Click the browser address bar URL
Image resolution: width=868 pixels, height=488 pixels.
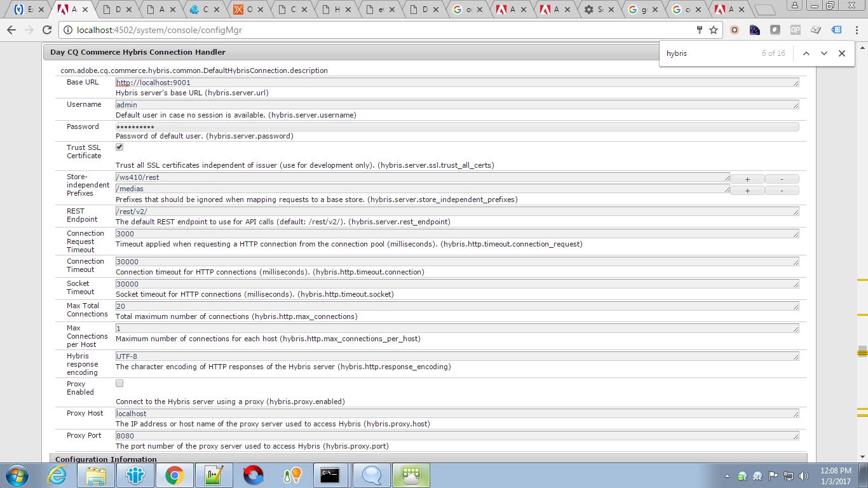click(159, 30)
